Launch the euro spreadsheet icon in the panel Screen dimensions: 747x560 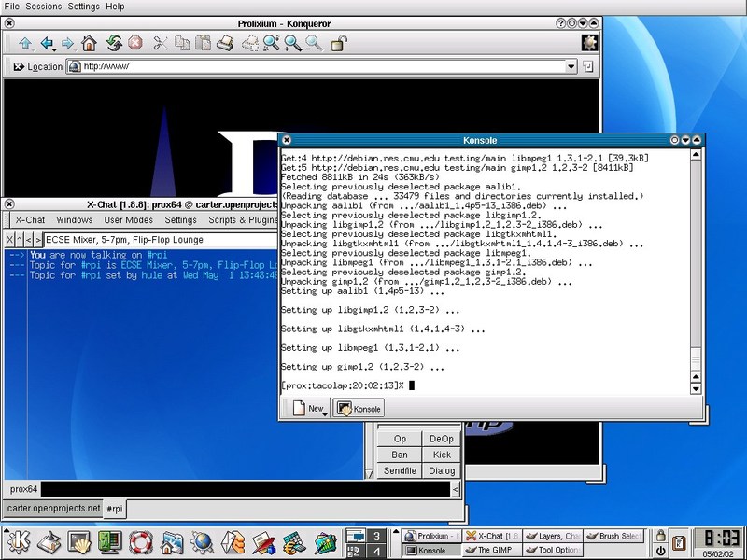[295, 542]
